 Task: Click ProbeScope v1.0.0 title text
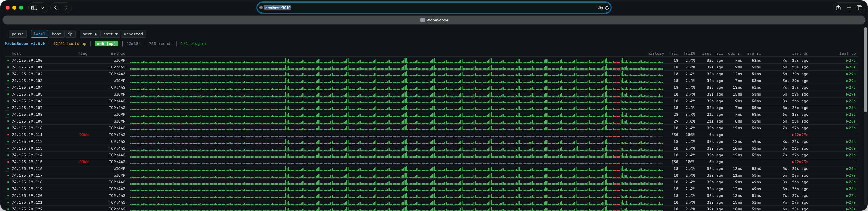click(25, 44)
